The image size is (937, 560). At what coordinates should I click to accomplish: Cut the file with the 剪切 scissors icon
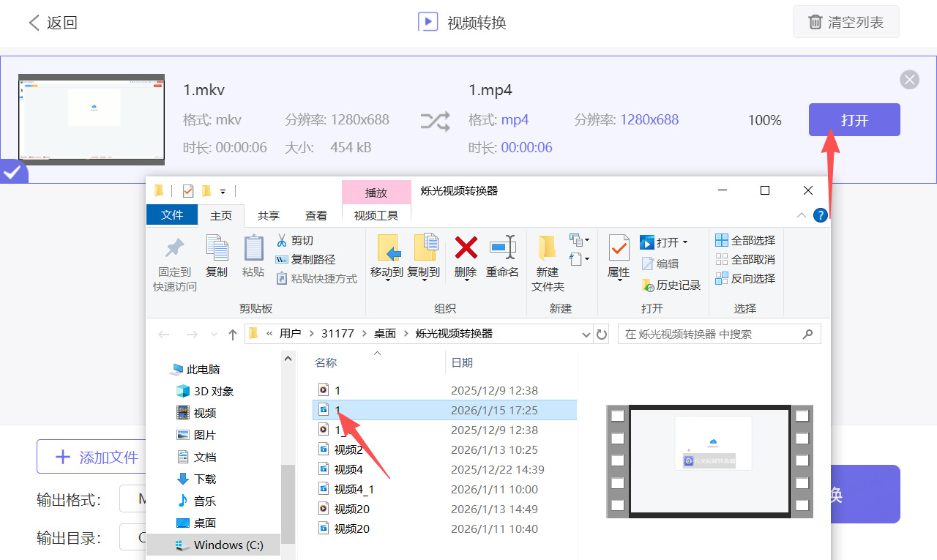click(x=295, y=240)
